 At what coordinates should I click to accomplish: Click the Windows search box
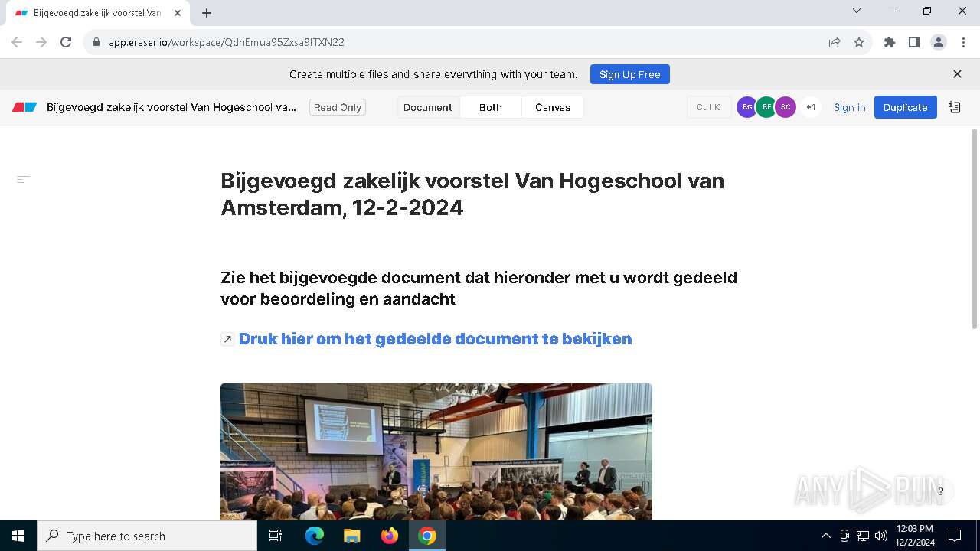coord(147,536)
